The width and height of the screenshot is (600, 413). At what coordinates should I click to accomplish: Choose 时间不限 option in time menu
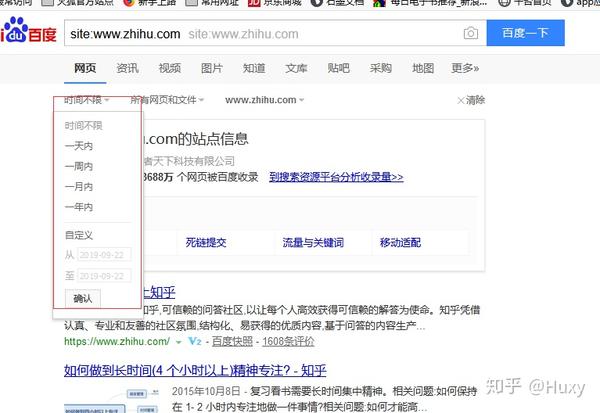[83, 126]
